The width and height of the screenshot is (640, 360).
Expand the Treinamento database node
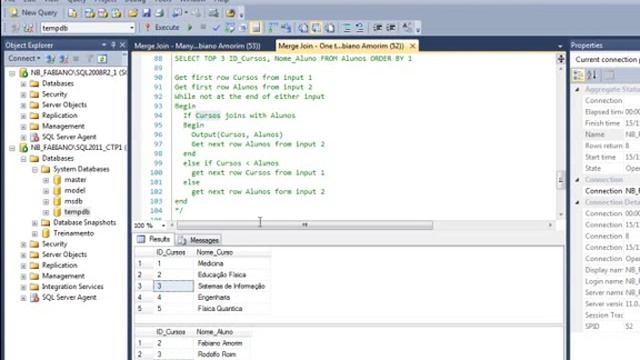coord(35,234)
